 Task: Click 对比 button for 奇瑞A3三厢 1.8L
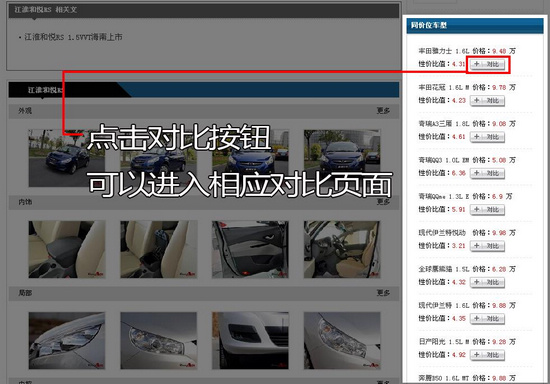[487, 137]
